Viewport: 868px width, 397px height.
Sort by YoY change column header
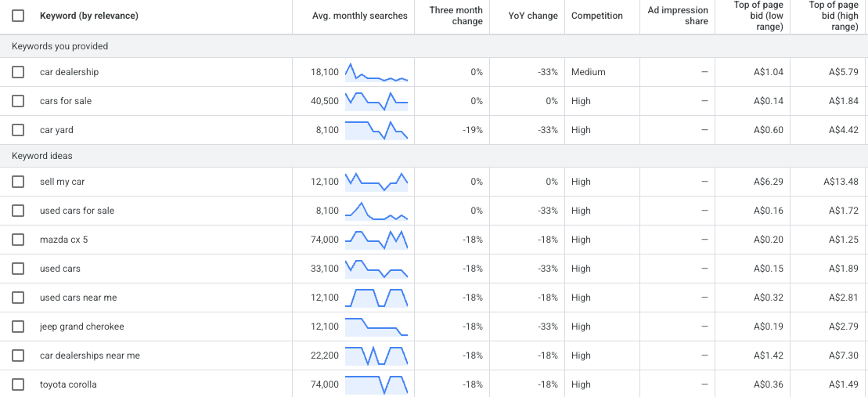coord(533,16)
